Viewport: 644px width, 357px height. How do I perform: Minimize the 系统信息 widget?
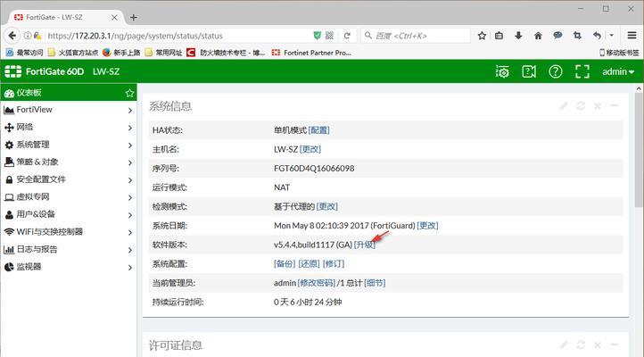pyautogui.click(x=615, y=106)
